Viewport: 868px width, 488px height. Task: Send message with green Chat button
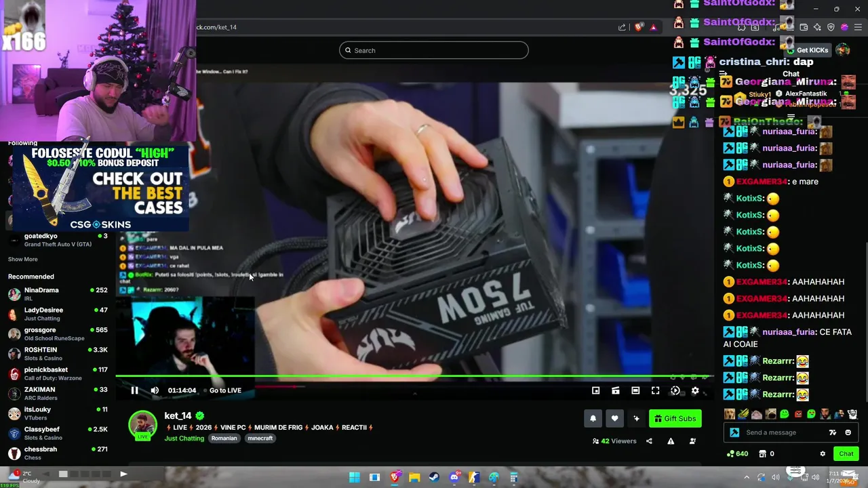(846, 454)
